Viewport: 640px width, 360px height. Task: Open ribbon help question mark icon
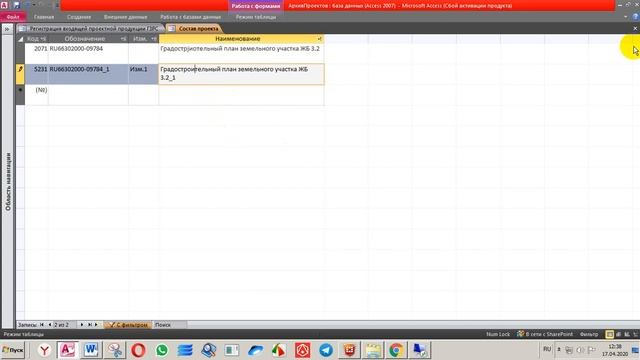point(636,17)
